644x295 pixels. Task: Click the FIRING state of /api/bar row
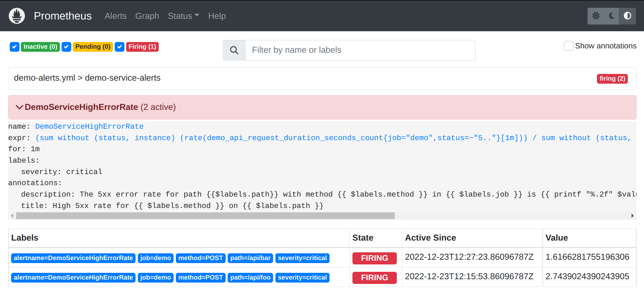(x=375, y=258)
